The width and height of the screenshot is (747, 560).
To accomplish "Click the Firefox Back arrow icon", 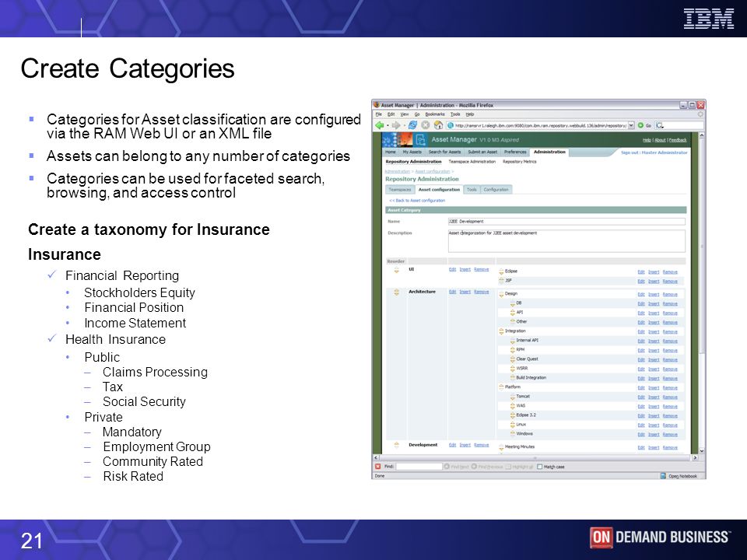I will (379, 125).
